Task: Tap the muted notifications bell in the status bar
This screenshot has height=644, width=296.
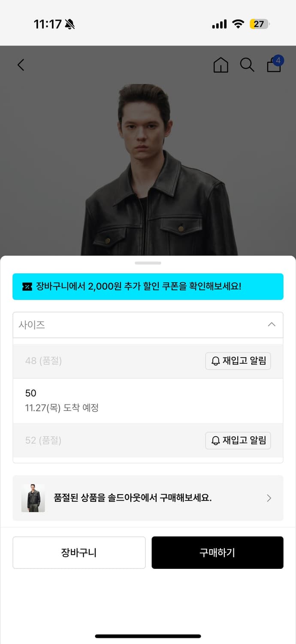Action: 70,24
